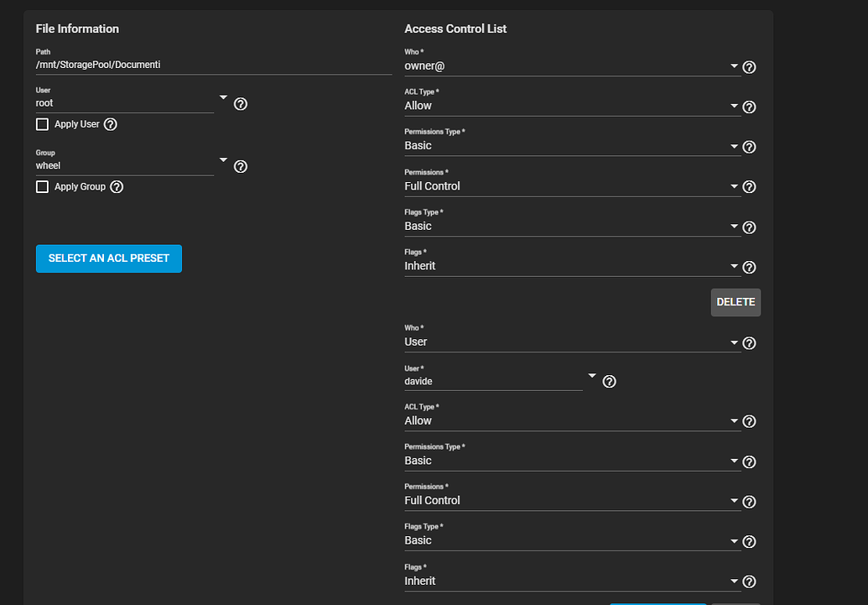This screenshot has height=605, width=868.
Task: Open help for the ACL Type Allow field
Action: click(x=749, y=107)
